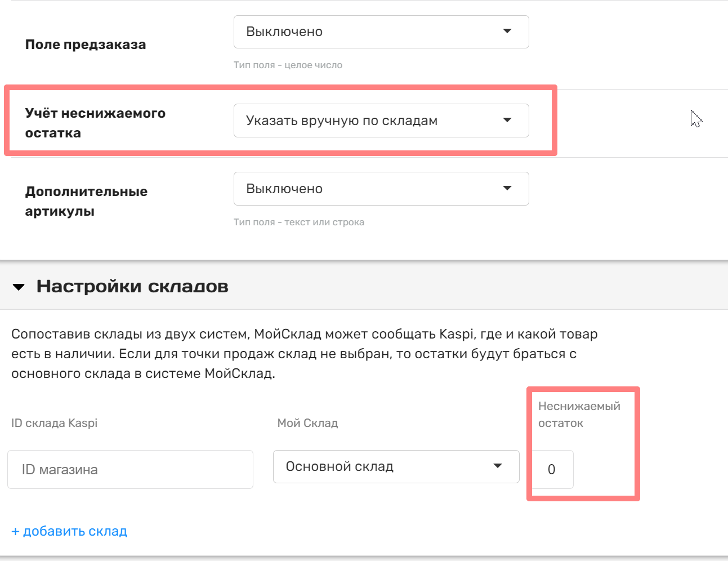Screen dimensions: 728x561
Task: Click the Дополнительные артикулы label
Action: [x=86, y=201]
